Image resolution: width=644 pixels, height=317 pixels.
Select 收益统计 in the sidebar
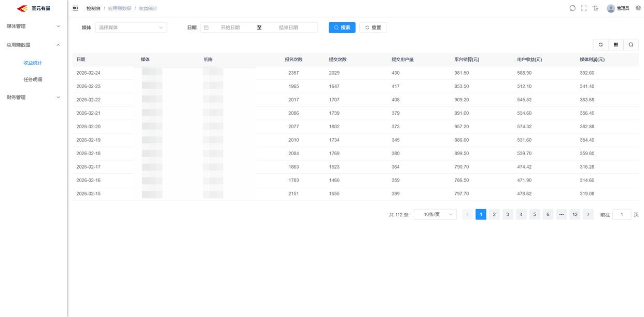tap(33, 63)
